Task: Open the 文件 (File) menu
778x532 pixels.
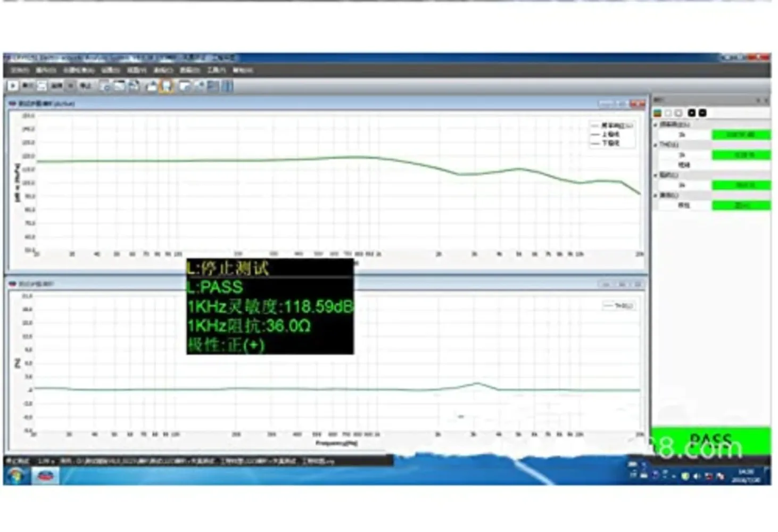Action: [x=20, y=70]
